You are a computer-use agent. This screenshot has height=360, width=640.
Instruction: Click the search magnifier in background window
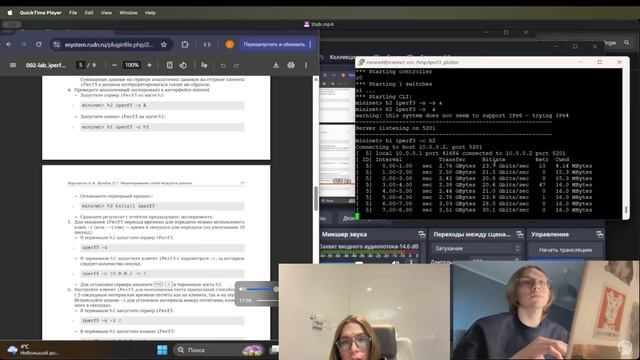[627, 42]
